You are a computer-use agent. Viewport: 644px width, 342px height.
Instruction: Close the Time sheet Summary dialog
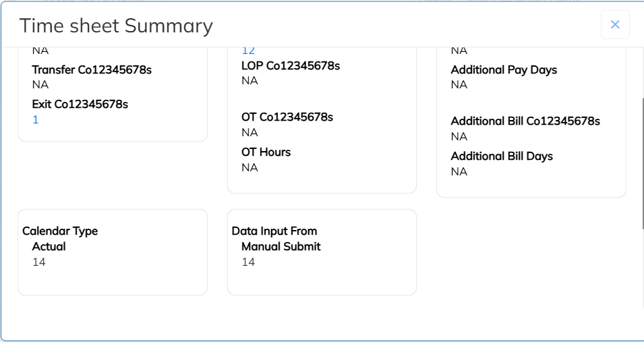tap(615, 24)
